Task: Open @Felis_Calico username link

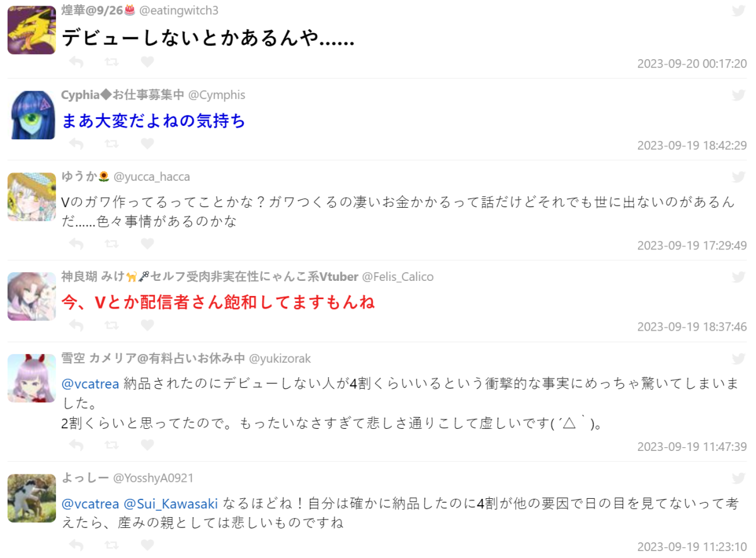Action: 398,276
